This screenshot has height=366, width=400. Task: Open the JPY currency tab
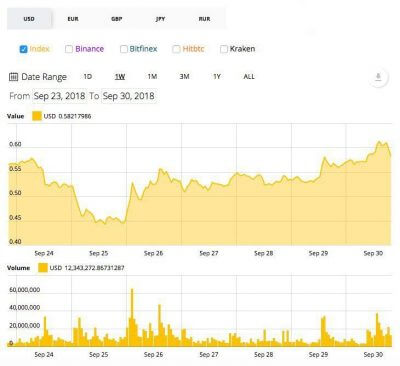click(160, 19)
